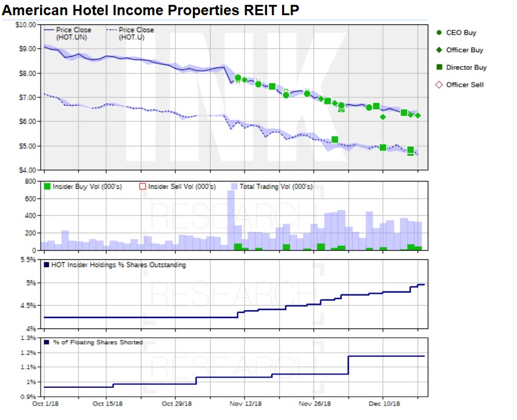Click the American Hotel Income Properties title
Screen dimensions: 517x420
(x=150, y=10)
